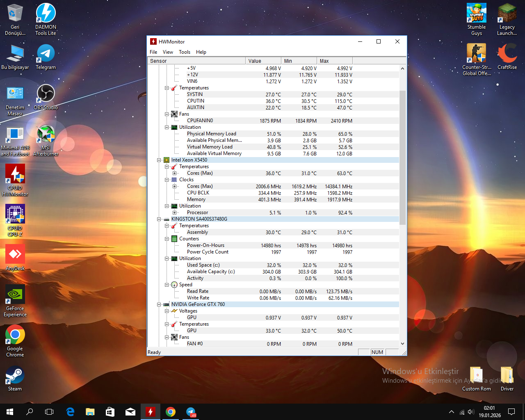
Task: Open the Geri Dönüşüm recycle bin icon
Action: click(15, 20)
